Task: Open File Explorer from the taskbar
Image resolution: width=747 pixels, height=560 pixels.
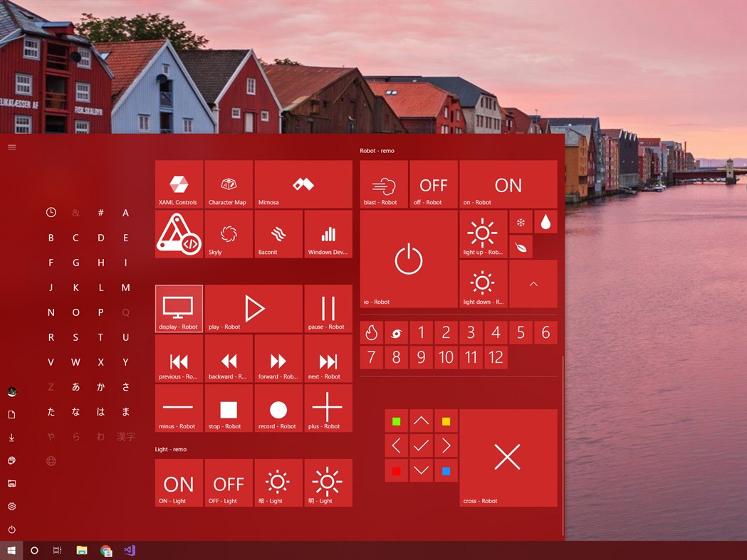Action: 82,551
